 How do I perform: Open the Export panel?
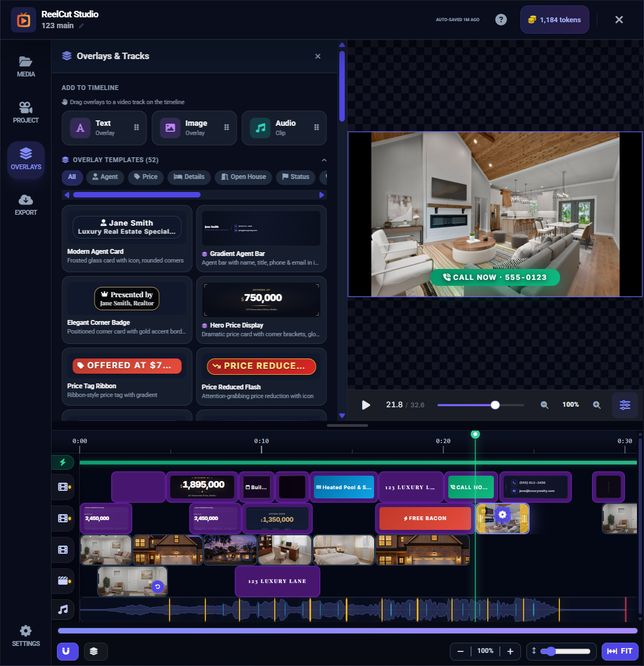tap(25, 204)
